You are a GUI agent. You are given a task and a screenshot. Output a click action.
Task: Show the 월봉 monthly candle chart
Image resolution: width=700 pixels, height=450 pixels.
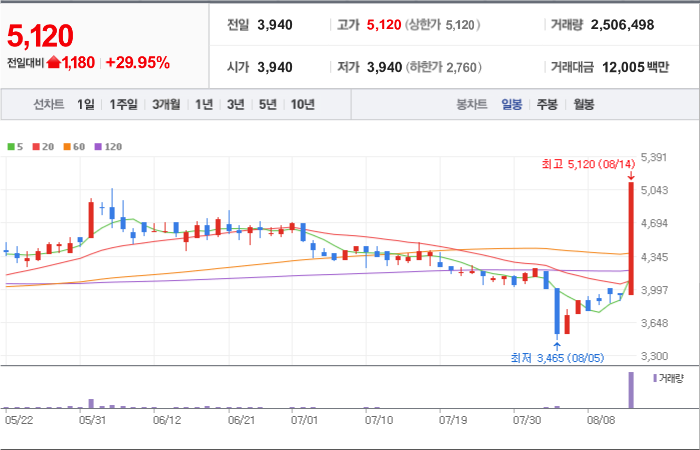(583, 104)
